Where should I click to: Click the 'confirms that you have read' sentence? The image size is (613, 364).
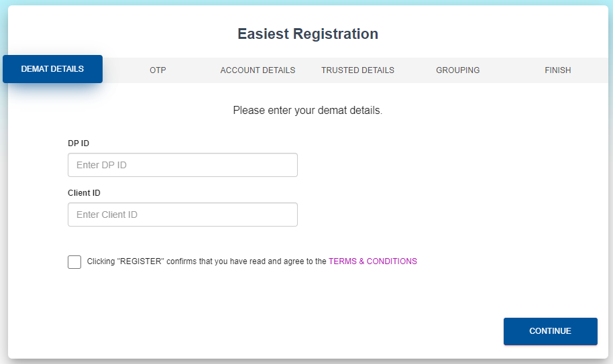pyautogui.click(x=228, y=261)
